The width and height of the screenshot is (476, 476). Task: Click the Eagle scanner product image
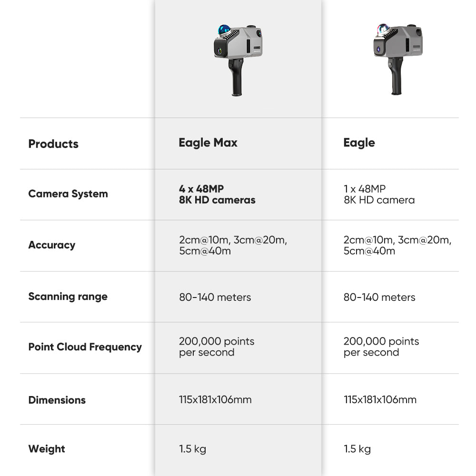(398, 59)
